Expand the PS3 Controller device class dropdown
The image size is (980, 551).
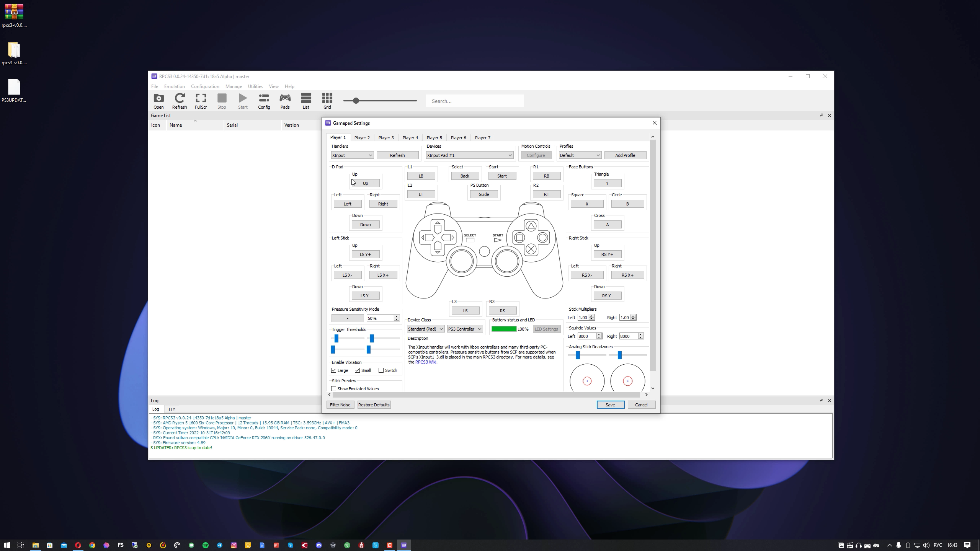tap(465, 329)
